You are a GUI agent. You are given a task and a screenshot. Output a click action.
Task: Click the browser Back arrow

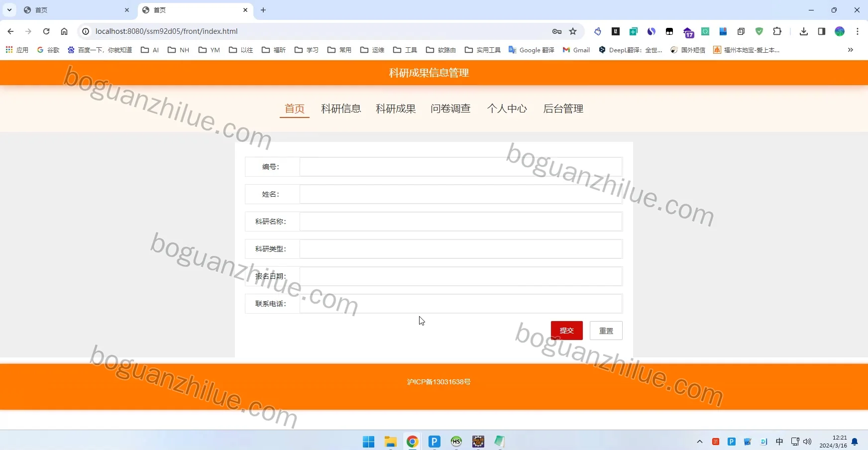[10, 31]
